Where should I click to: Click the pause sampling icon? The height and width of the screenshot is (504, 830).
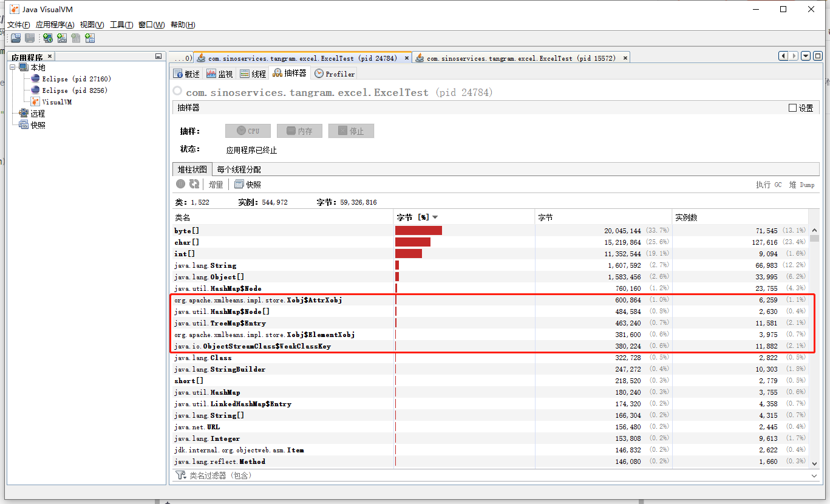180,184
